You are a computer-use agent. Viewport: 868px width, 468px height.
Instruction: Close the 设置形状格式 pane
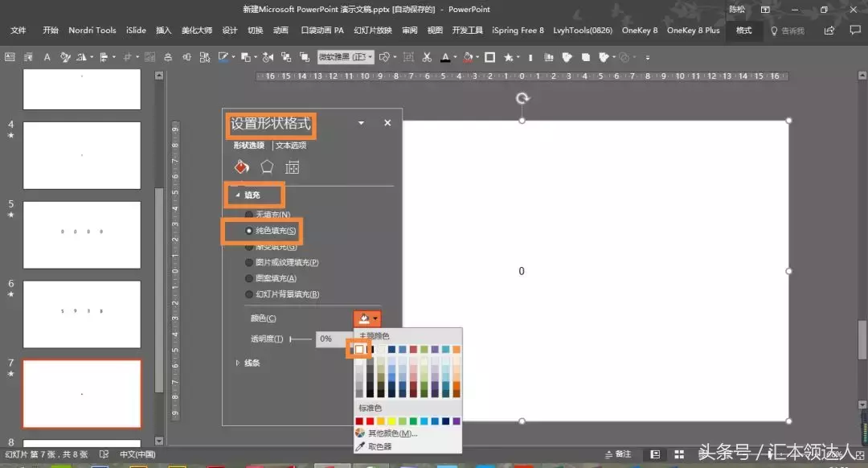coord(387,123)
